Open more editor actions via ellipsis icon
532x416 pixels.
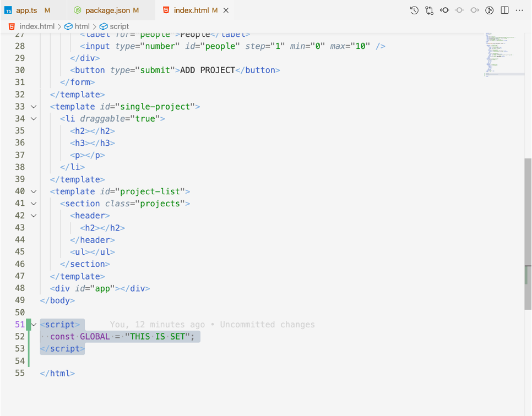519,10
